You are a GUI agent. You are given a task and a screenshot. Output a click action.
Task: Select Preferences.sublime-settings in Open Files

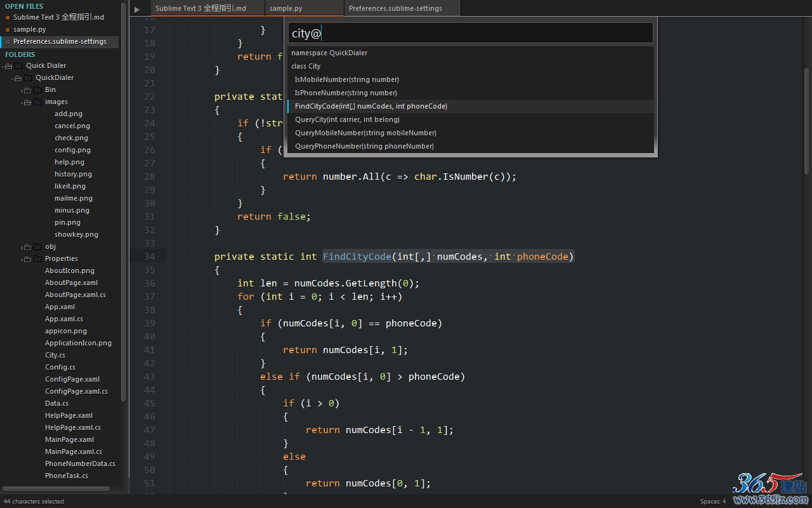59,41
